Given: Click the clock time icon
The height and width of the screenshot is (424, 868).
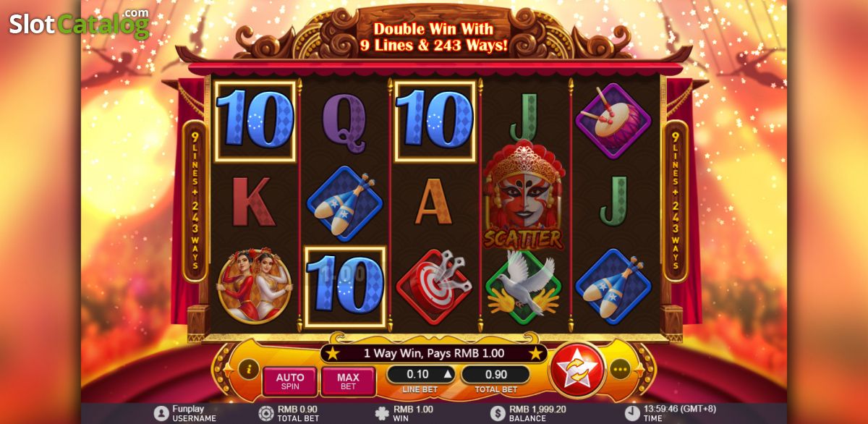Looking at the screenshot, I should tap(632, 413).
